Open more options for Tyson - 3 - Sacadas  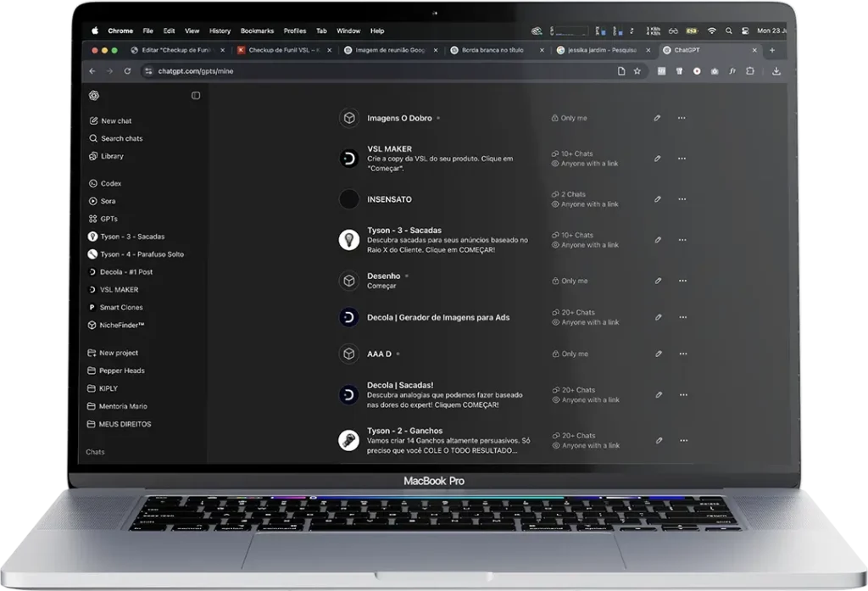[x=682, y=240]
